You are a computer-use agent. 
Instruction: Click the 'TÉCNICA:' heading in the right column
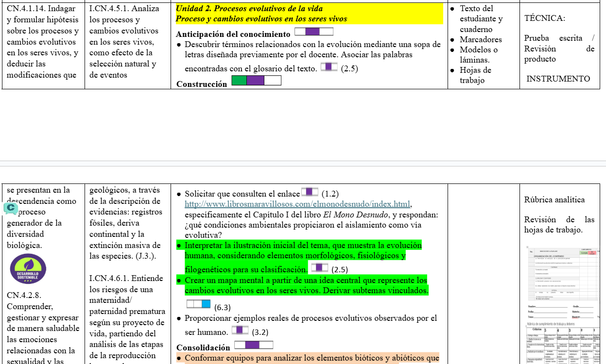pyautogui.click(x=545, y=18)
